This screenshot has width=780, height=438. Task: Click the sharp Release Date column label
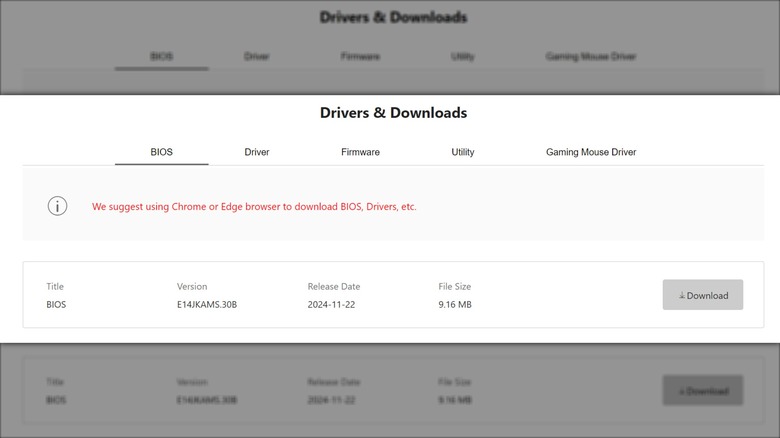coord(336,287)
